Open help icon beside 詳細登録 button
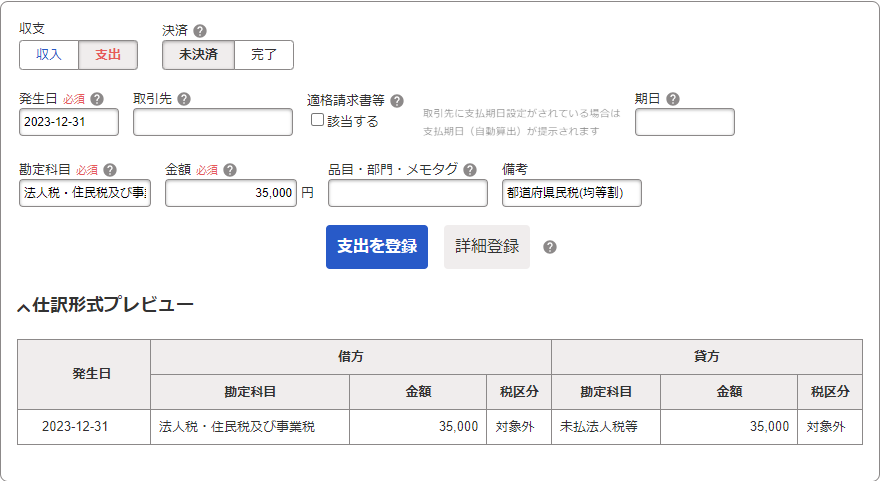 [x=550, y=247]
